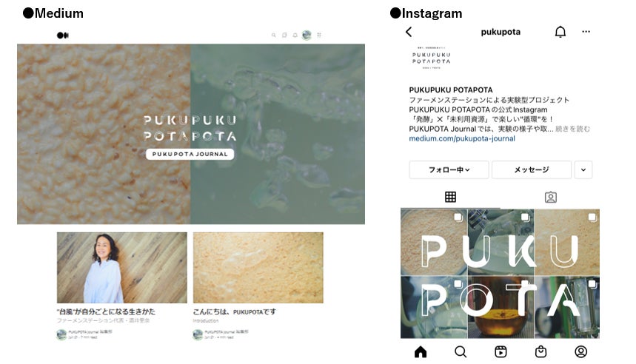
Task: Open the Medium notifications bell
Action: click(x=295, y=36)
